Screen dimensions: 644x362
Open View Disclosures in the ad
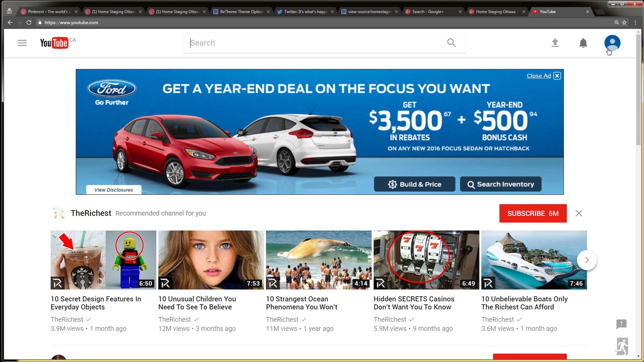point(114,190)
